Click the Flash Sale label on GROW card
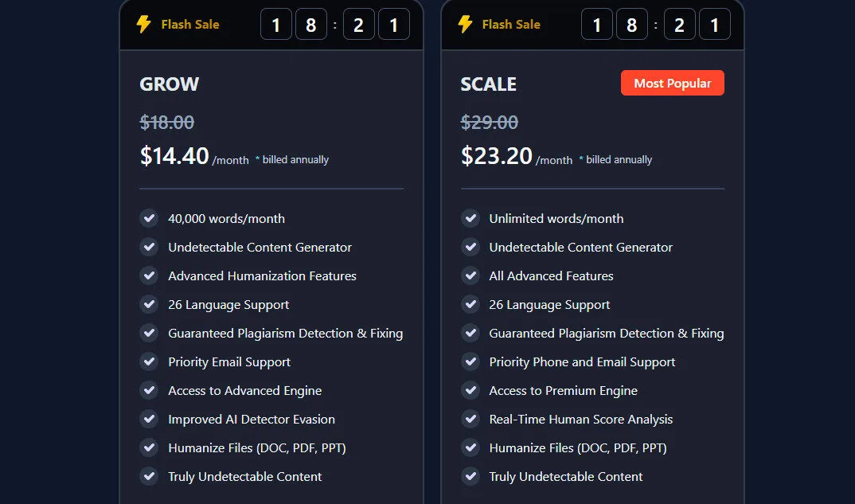 click(189, 24)
